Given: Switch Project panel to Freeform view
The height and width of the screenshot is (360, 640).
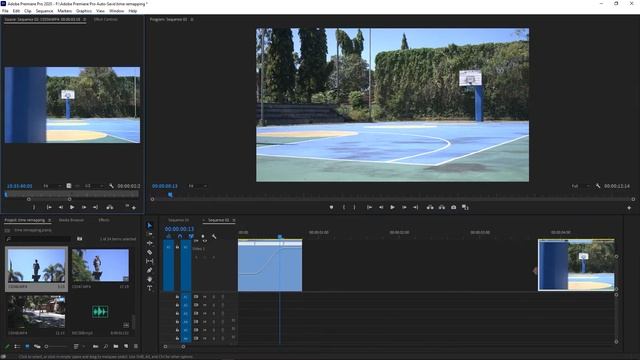Looking at the screenshot, I should click(37, 346).
